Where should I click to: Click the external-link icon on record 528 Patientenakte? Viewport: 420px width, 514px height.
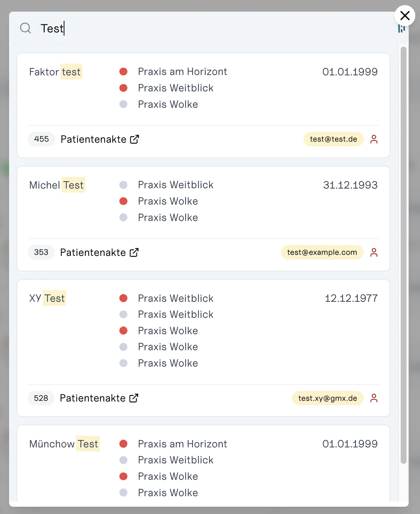[134, 398]
